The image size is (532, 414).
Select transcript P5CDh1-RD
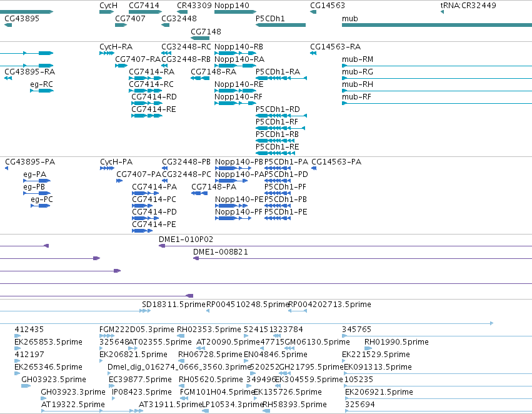(281, 116)
